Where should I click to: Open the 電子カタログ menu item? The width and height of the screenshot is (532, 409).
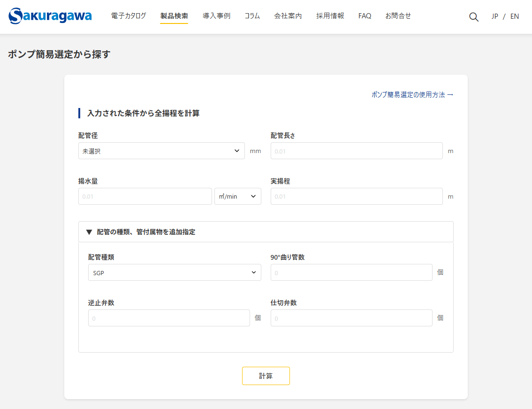pyautogui.click(x=129, y=16)
